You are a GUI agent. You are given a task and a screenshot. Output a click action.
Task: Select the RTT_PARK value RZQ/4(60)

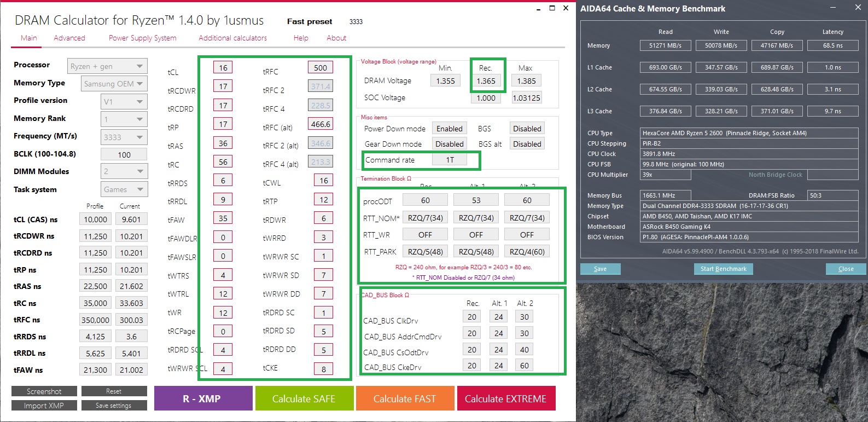(x=527, y=252)
